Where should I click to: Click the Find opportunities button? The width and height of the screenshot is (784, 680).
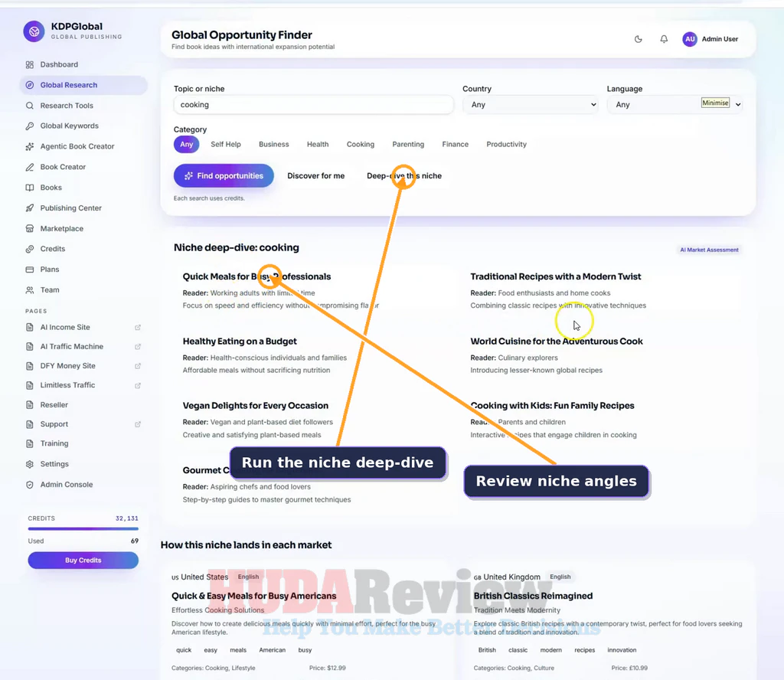(x=224, y=176)
